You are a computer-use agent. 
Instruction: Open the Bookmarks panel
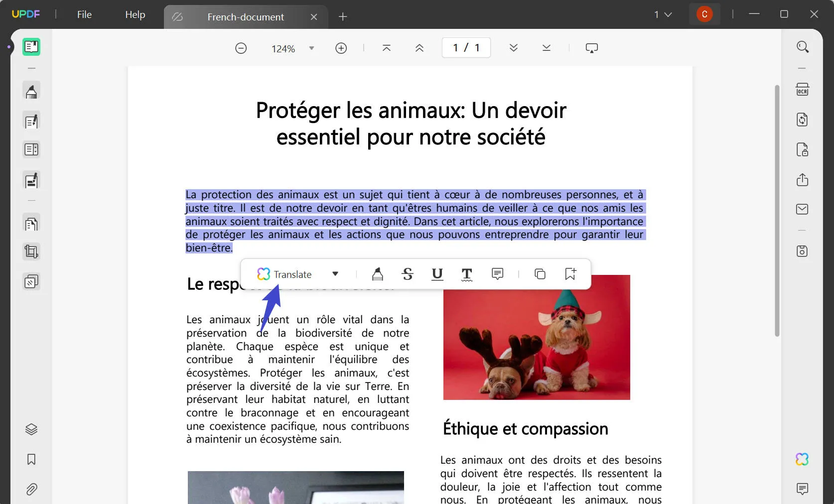coord(31,460)
